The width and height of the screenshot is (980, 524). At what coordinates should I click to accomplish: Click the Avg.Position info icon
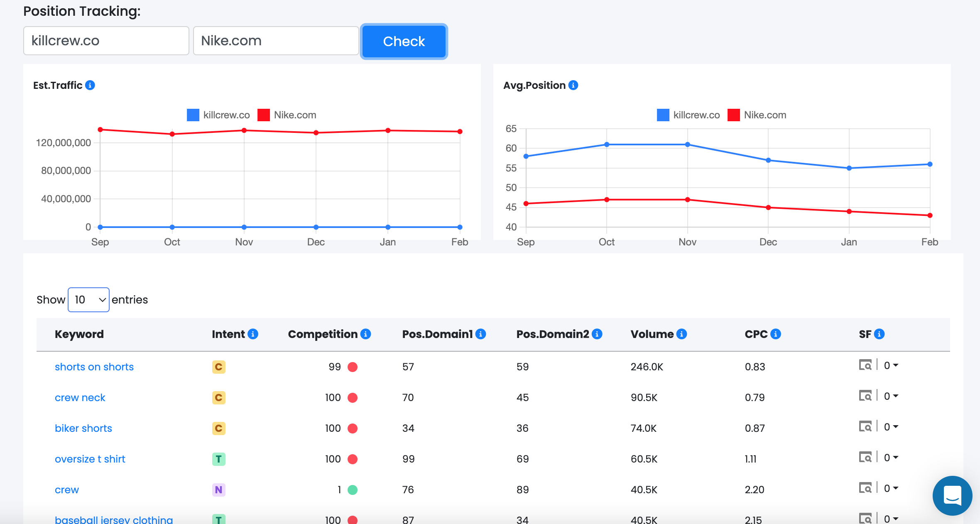pos(573,85)
